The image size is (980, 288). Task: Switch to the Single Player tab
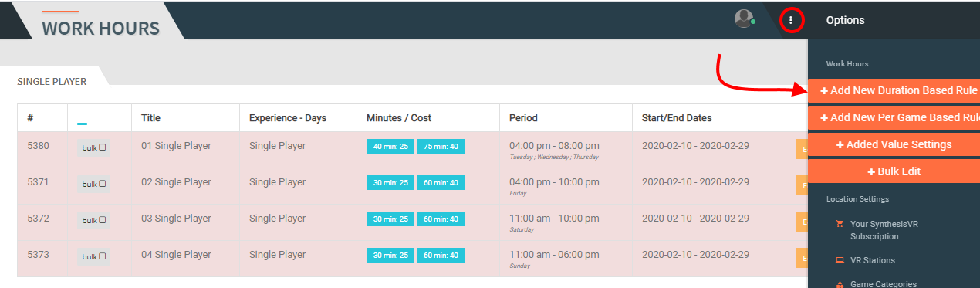[52, 81]
